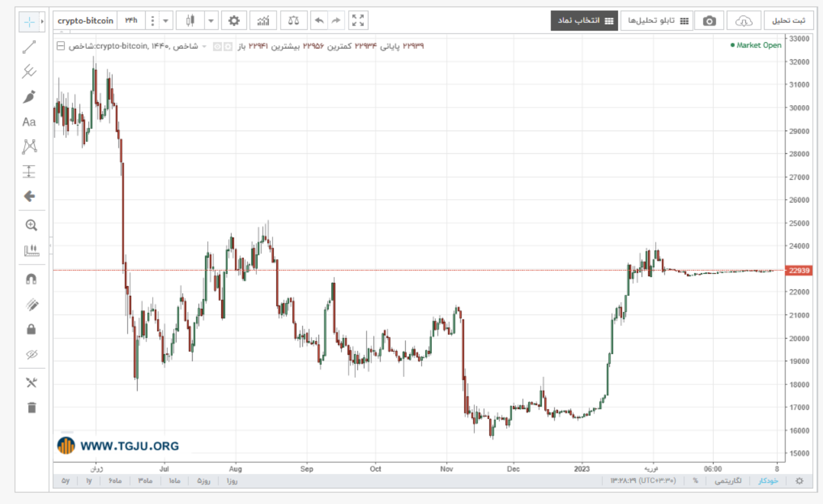Open the candlestick chart style dropdown arrow

[x=211, y=21]
